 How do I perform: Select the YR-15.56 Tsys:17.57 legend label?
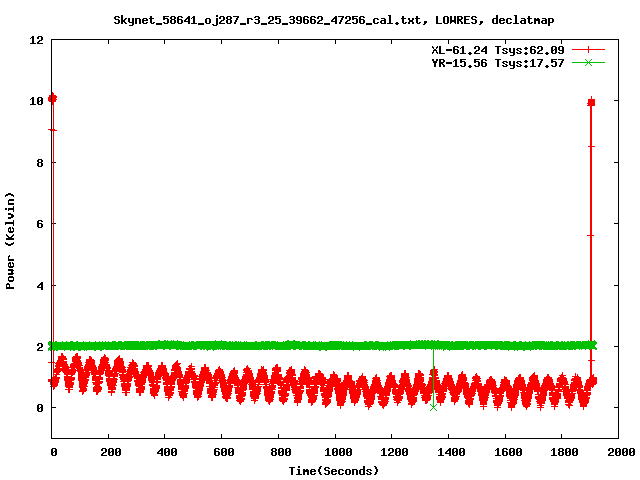(x=498, y=63)
